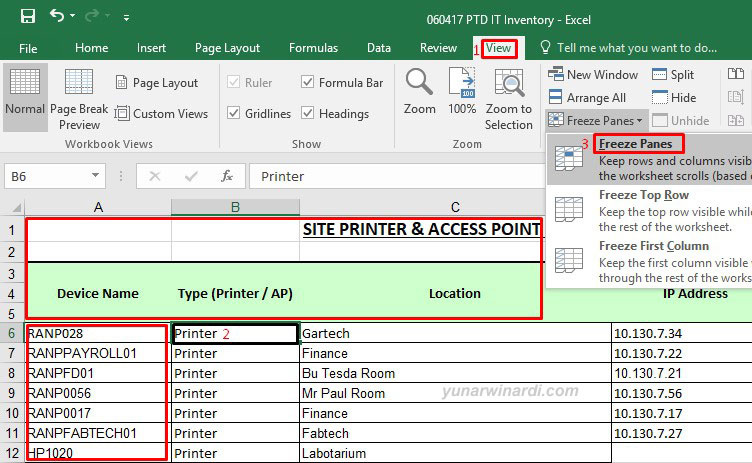752x463 pixels.
Task: Click IP address 10.130.7.34 cell
Action: [x=682, y=333]
